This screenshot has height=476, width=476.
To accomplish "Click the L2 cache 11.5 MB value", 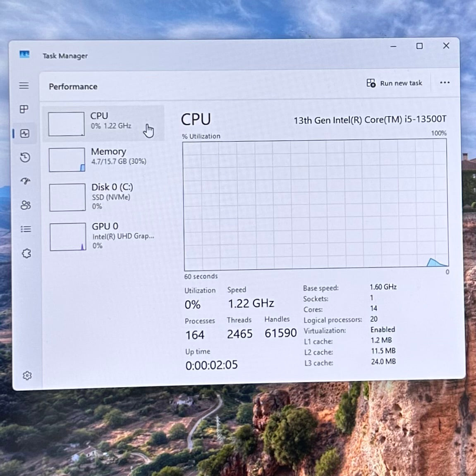I will [383, 351].
